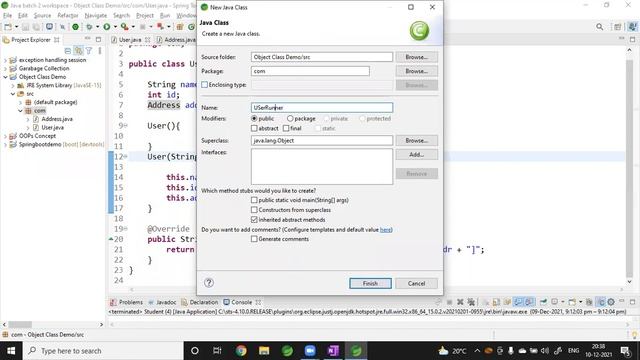This screenshot has height=360, width=640.
Task: Collapse the com package node
Action: [20, 111]
